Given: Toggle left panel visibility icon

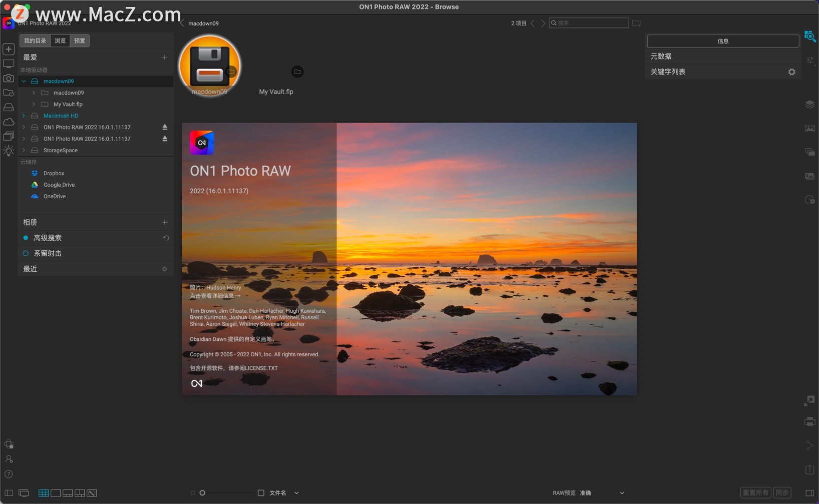Looking at the screenshot, I should [9, 493].
